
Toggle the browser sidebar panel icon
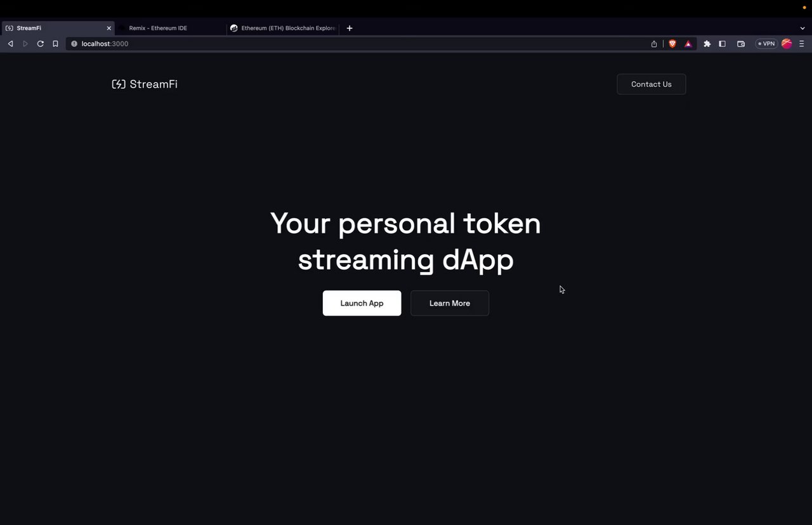722,44
